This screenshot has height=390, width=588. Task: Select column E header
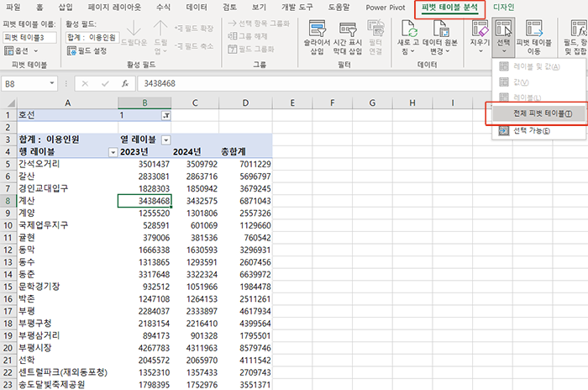tap(292, 103)
